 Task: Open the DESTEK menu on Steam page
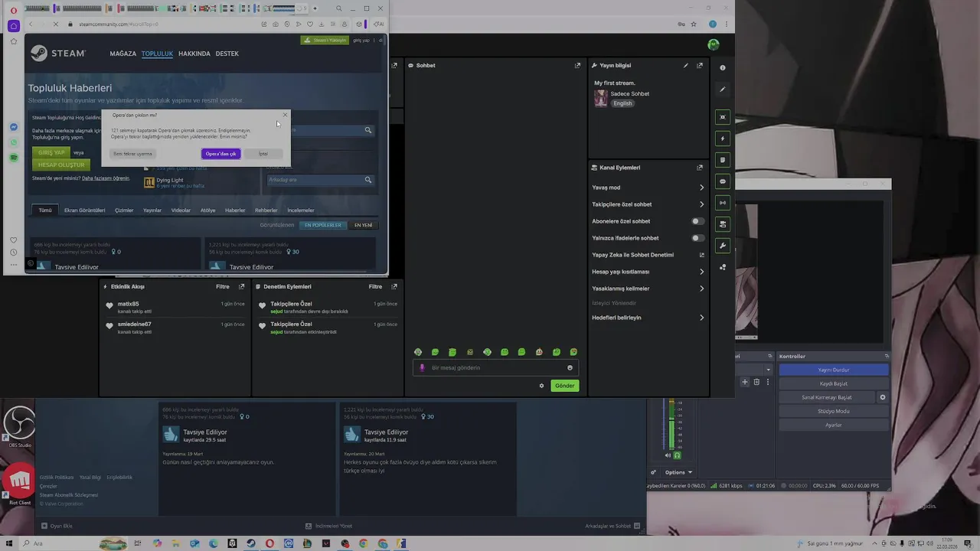click(x=227, y=54)
